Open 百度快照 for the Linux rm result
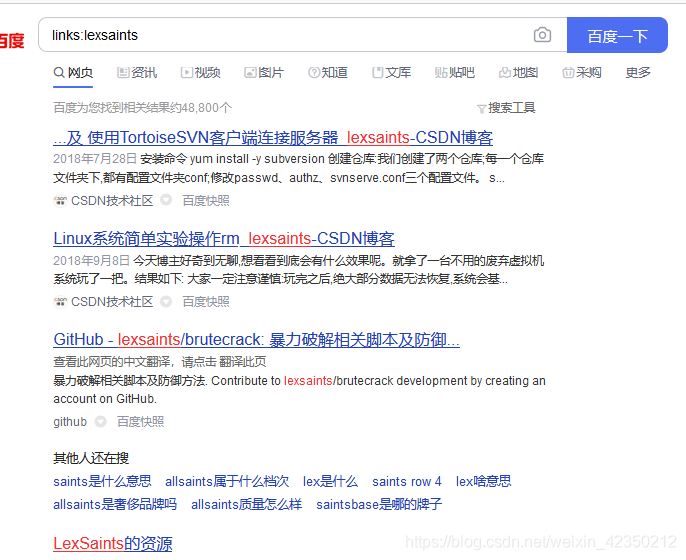The height and width of the screenshot is (560, 686). click(206, 301)
